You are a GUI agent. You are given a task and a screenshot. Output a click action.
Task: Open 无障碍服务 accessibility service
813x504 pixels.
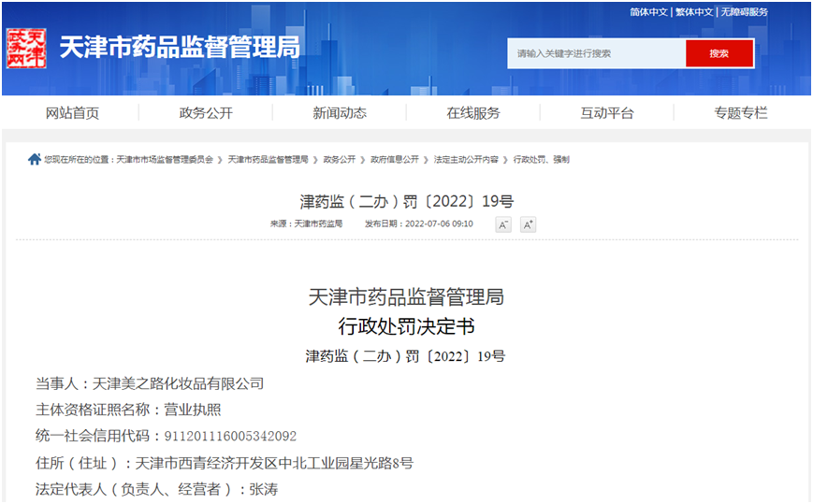744,12
